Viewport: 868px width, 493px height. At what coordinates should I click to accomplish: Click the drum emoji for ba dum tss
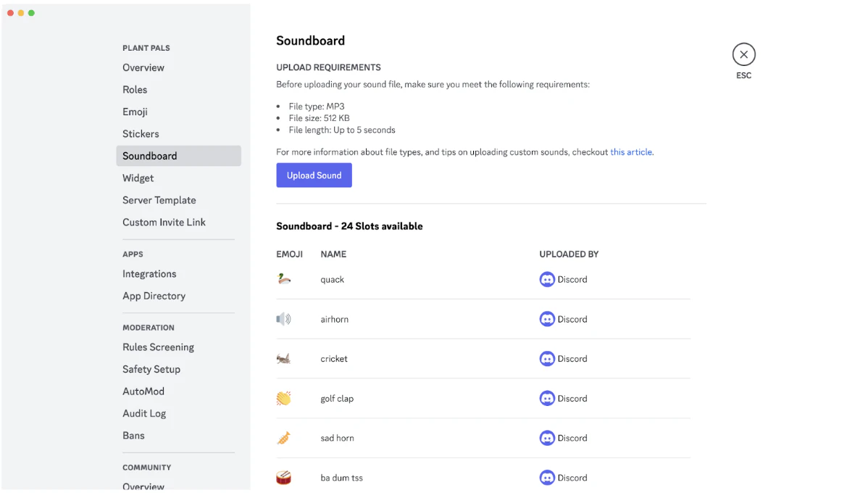point(283,477)
